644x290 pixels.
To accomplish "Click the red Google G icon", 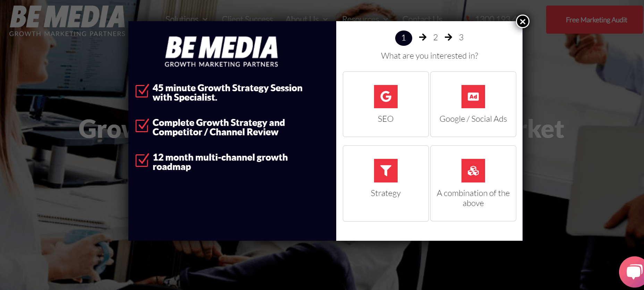I will [386, 96].
